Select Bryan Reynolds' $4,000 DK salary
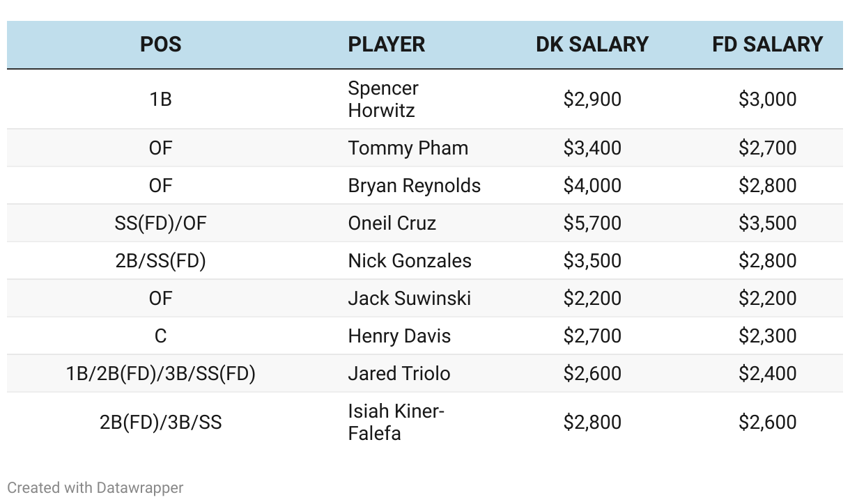Viewport: 850px width, 504px height. point(592,186)
